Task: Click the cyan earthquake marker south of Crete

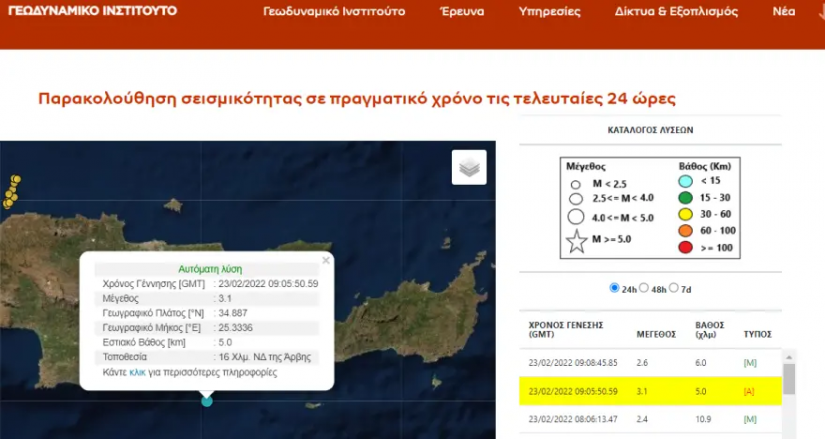Action: (207, 401)
